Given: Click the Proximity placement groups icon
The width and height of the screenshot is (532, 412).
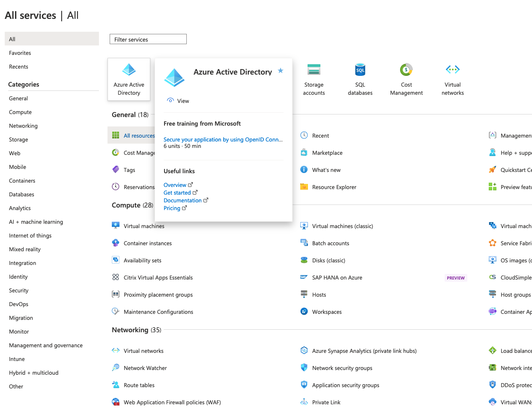Looking at the screenshot, I should click(116, 294).
